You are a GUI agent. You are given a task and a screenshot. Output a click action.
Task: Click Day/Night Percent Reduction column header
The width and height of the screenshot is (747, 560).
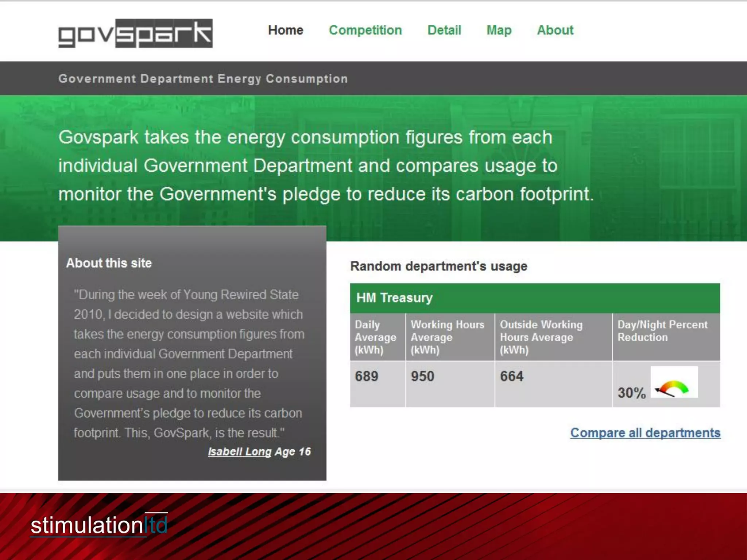tap(662, 331)
